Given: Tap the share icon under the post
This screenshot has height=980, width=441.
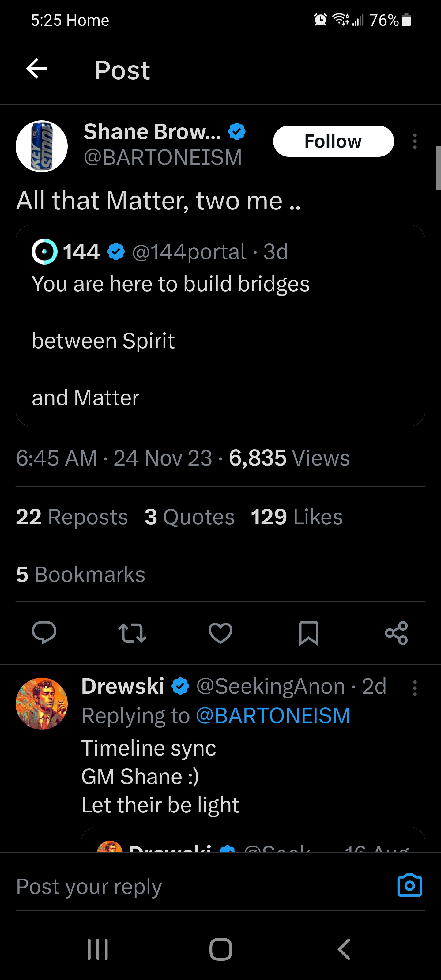Looking at the screenshot, I should click(397, 633).
